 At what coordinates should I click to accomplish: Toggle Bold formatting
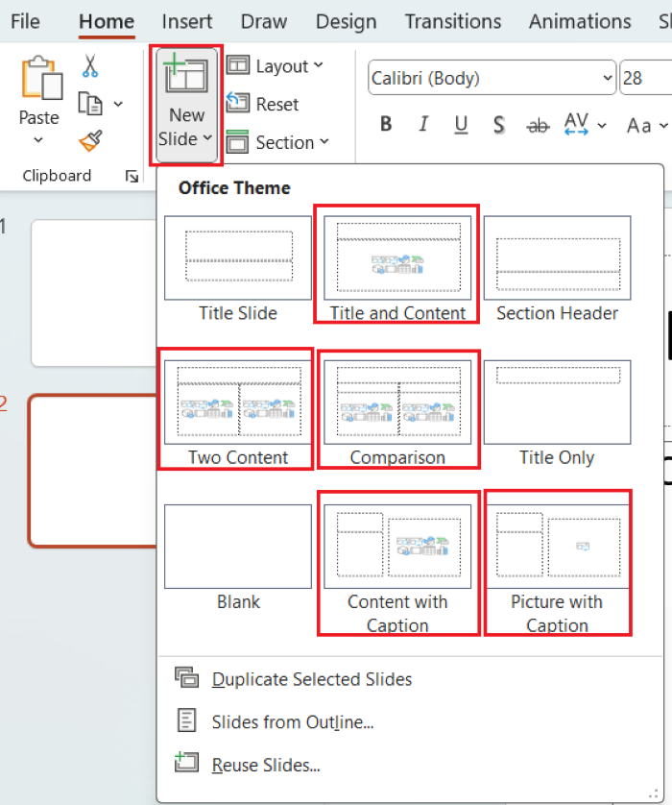point(386,125)
